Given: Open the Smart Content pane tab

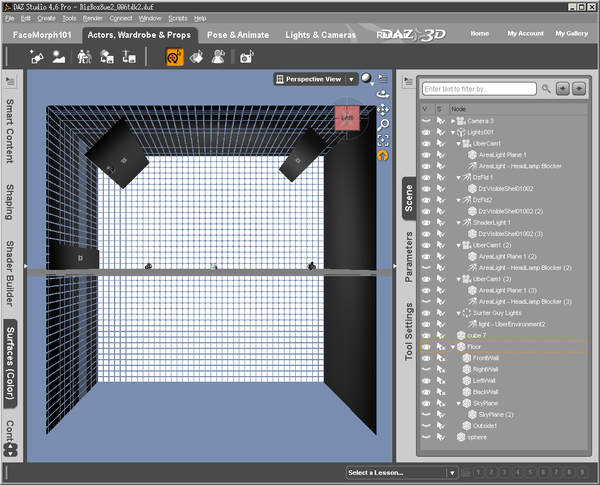Looking at the screenshot, I should (10, 131).
